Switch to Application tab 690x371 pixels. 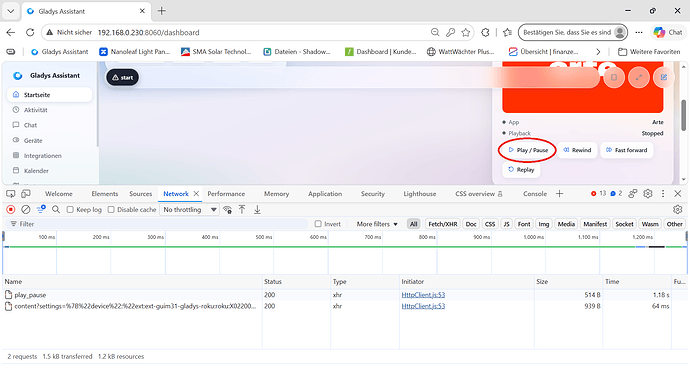(x=325, y=194)
